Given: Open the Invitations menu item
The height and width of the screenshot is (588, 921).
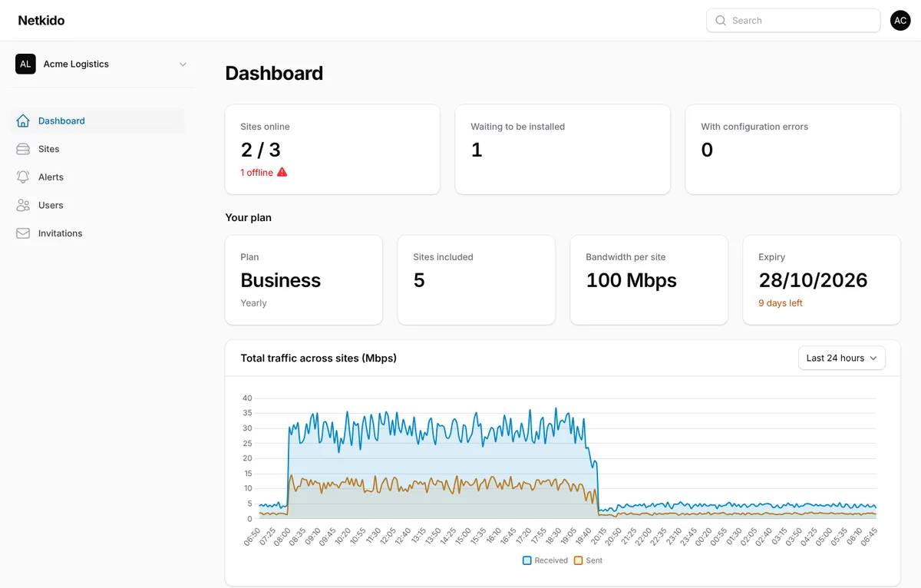Looking at the screenshot, I should click(98, 233).
